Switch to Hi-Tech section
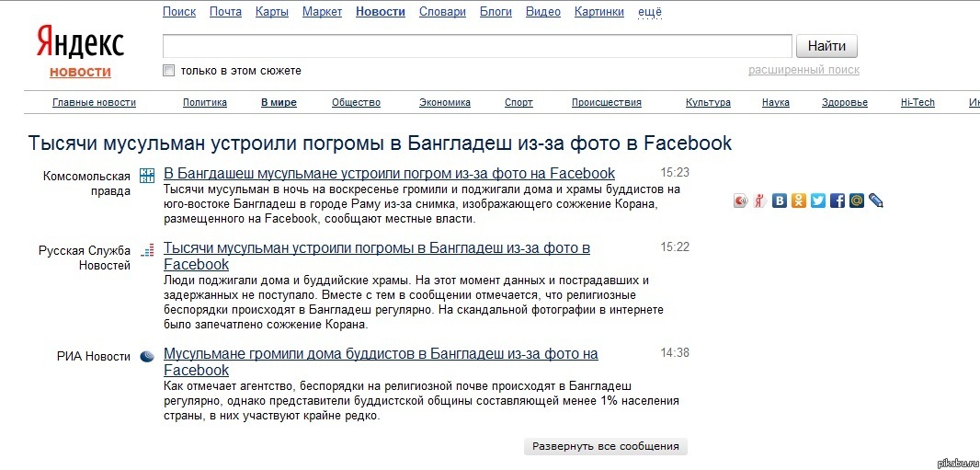This screenshot has height=470, width=980. [x=917, y=102]
